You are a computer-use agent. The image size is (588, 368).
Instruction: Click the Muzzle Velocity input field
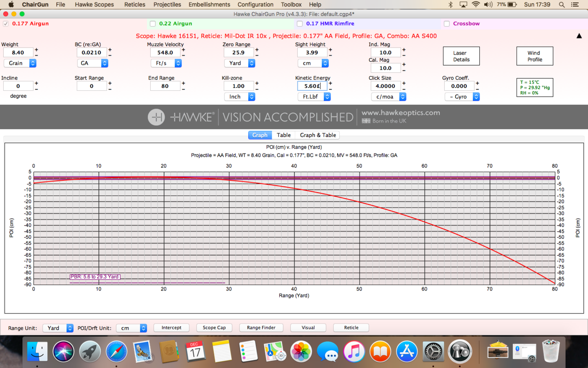tap(165, 53)
